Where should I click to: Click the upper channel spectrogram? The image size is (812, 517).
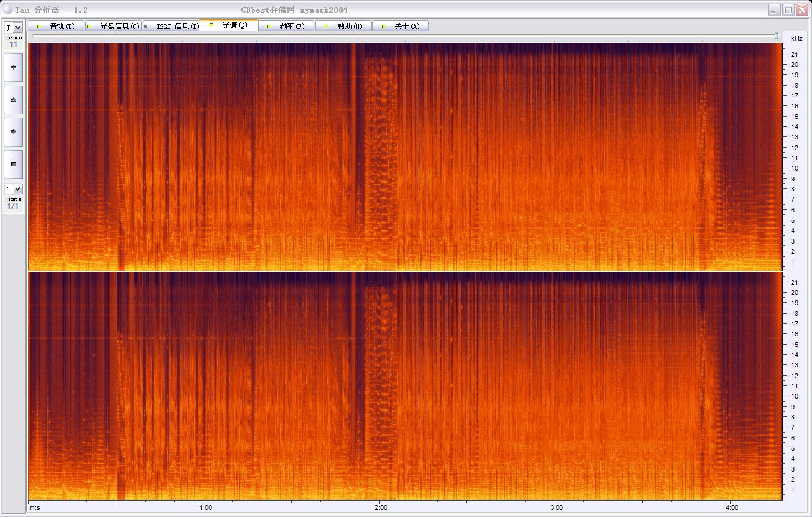coord(405,157)
